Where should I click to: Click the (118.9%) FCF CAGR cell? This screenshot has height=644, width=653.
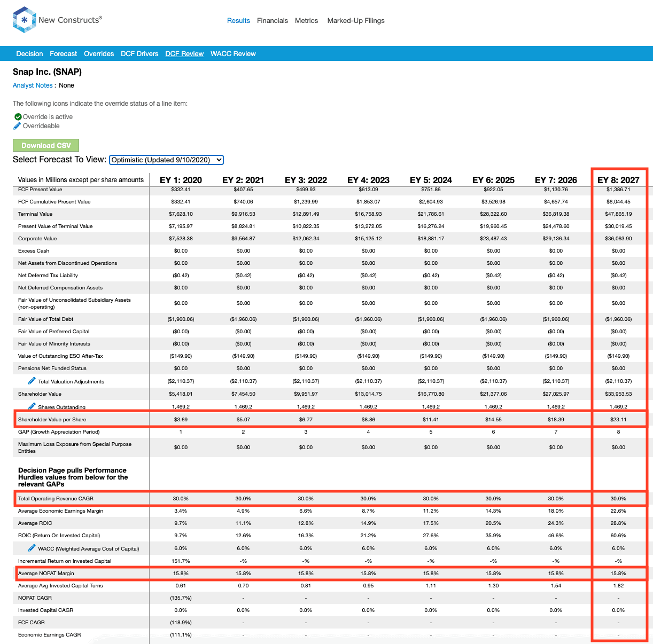[181, 623]
